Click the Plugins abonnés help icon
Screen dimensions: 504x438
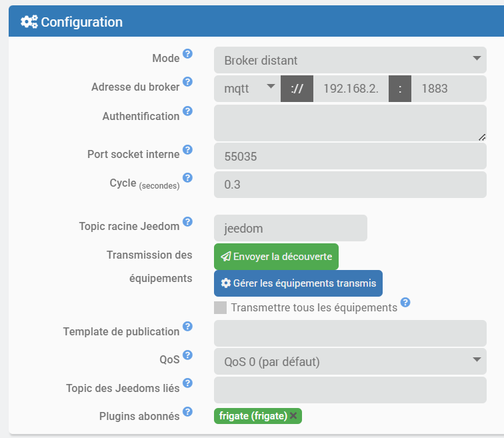[x=188, y=411]
